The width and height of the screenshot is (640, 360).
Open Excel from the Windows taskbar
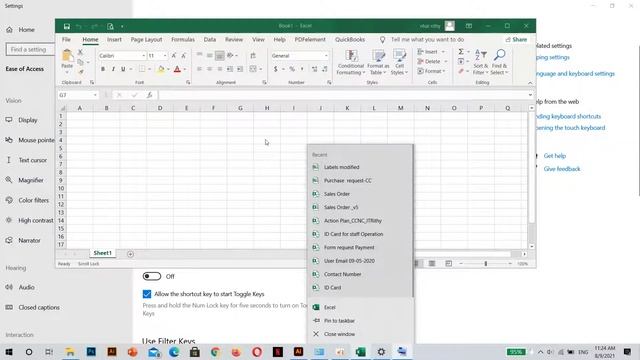tap(360, 351)
